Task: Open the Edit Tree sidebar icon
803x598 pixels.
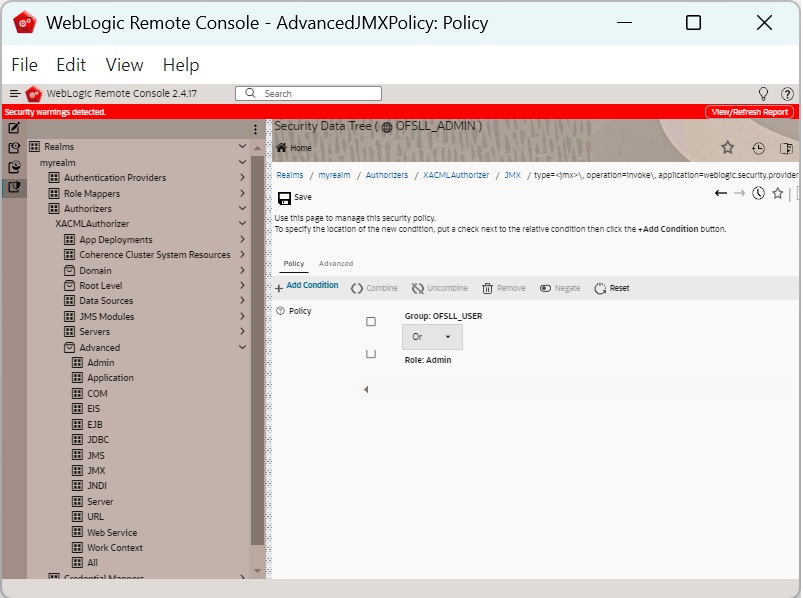Action: [x=14, y=129]
